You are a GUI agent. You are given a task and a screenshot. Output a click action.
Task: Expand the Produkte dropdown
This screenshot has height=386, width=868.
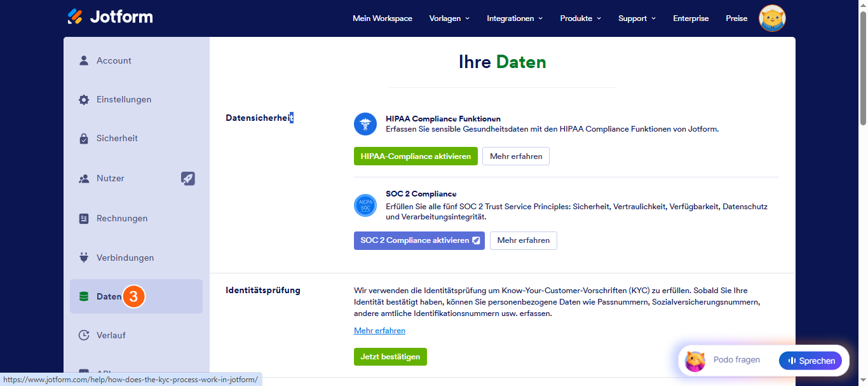(x=580, y=18)
